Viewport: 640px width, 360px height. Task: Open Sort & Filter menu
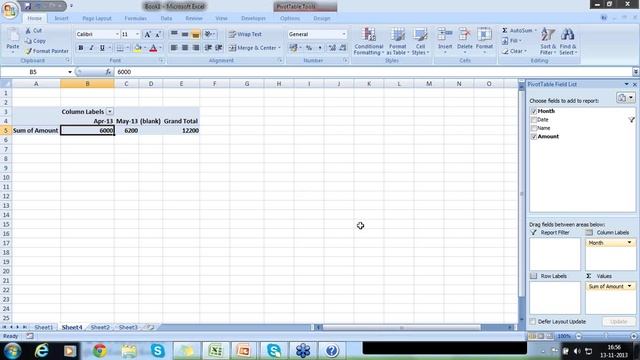point(548,41)
